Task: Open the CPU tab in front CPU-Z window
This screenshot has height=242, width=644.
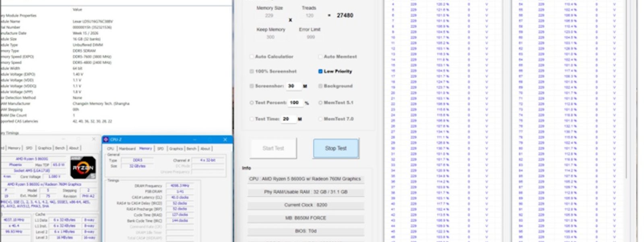Action: click(110, 149)
